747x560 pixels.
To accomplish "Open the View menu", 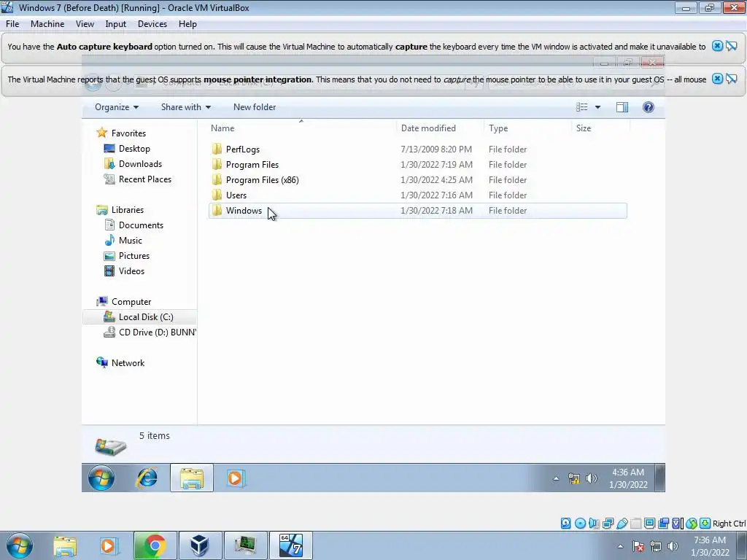I will [85, 24].
